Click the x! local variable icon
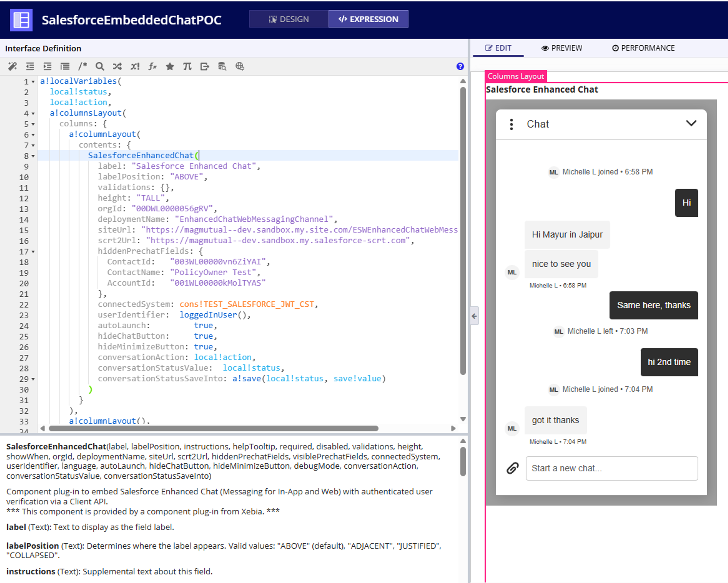Viewport: 728px width, 583px height. (x=135, y=66)
